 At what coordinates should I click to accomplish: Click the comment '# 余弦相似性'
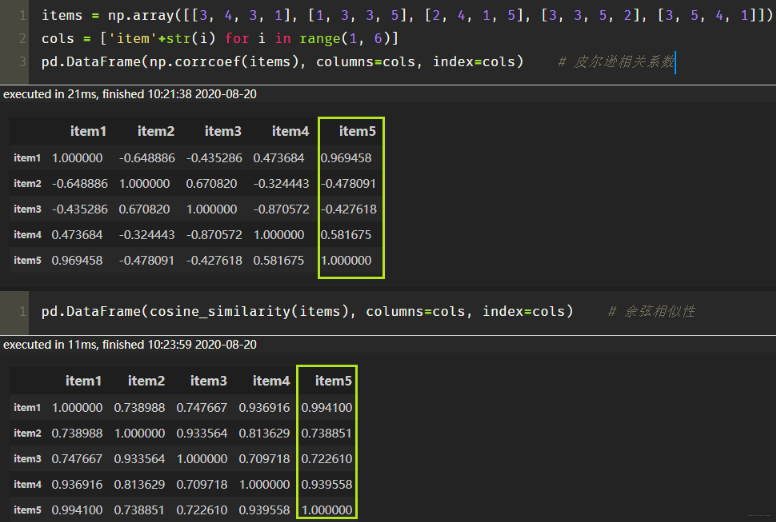[x=651, y=311]
